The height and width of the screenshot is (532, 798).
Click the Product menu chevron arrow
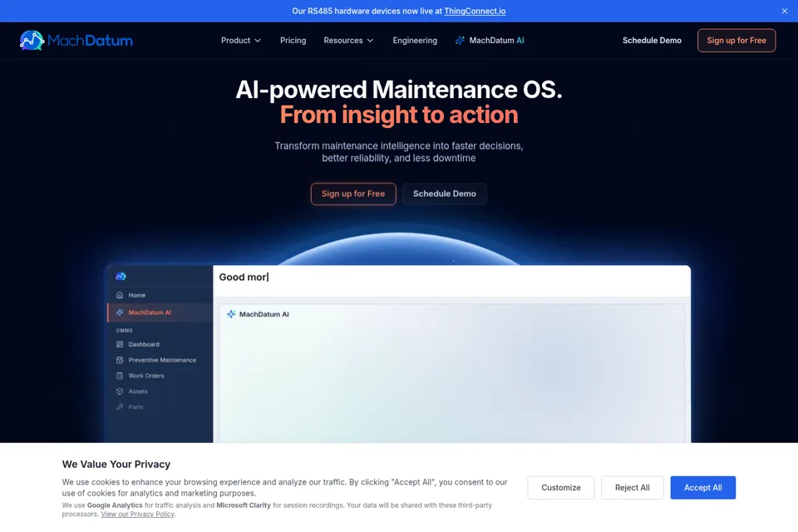tap(258, 41)
